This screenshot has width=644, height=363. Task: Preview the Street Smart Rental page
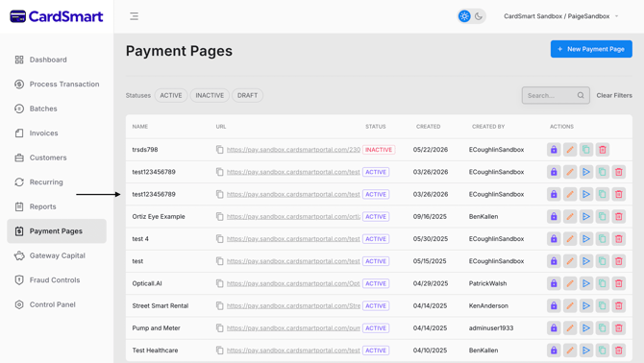(x=586, y=305)
